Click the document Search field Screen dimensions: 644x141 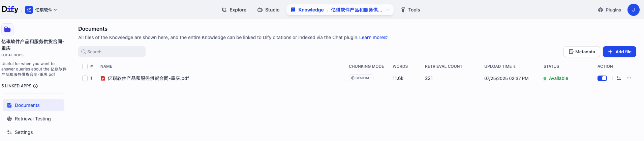click(x=112, y=52)
